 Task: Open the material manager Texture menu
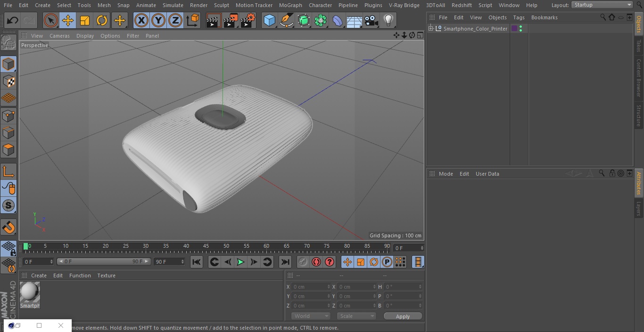point(106,275)
